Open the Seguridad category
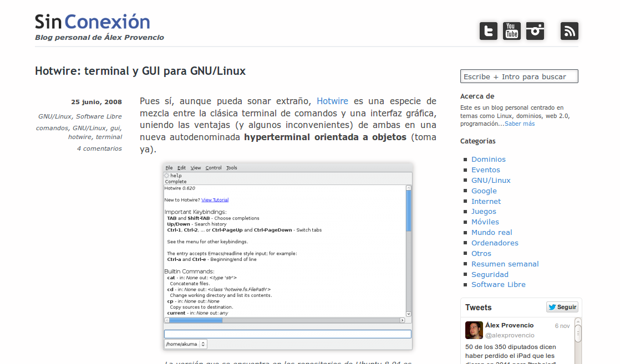Viewport: 620px width, 364px height. point(490,274)
